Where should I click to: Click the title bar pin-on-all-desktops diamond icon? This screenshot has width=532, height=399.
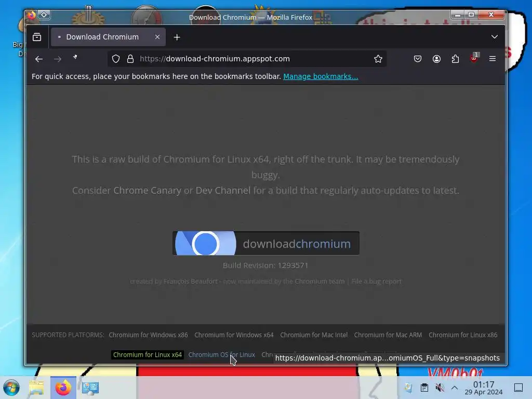coord(44,15)
